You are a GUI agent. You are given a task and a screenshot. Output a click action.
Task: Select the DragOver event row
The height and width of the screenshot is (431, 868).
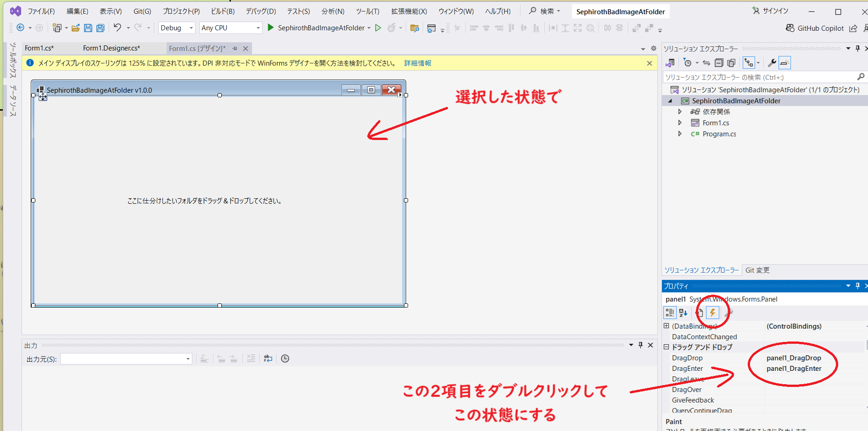click(x=764, y=390)
